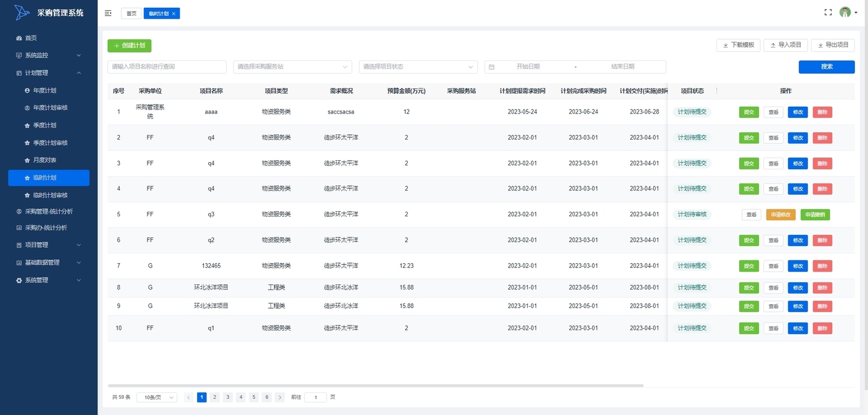Viewport: 868px width, 415px height.
Task: Click the 预算金额(万元) column header
Action: click(x=406, y=91)
